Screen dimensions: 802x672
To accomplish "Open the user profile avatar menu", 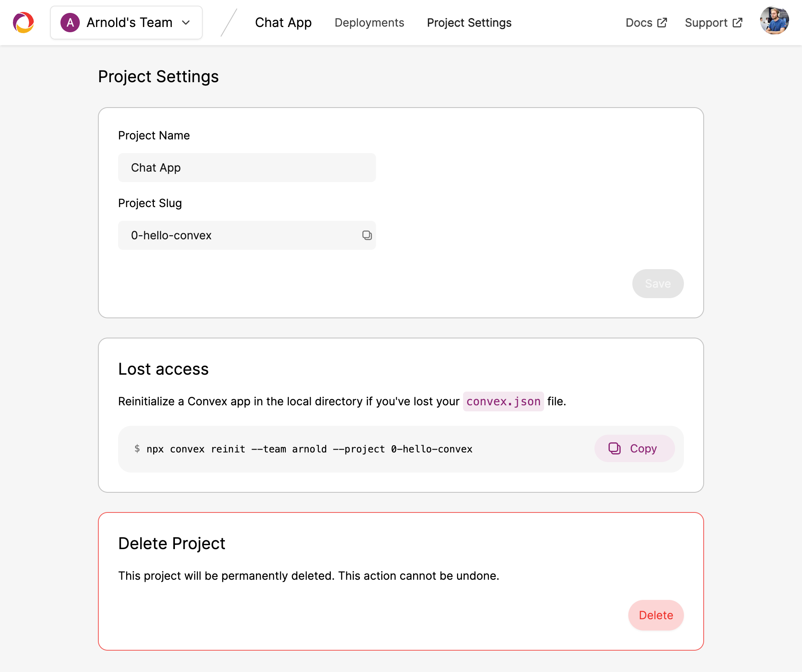I will (774, 21).
